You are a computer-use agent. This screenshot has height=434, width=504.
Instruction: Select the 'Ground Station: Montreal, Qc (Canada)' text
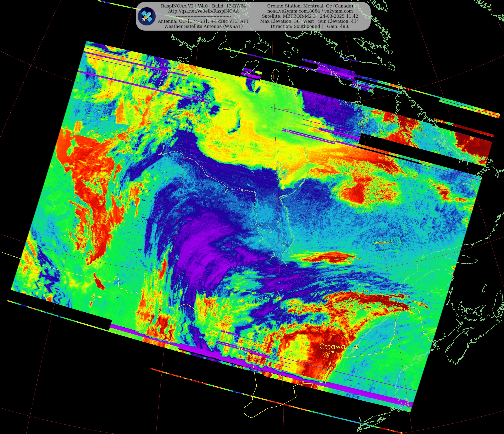pyautogui.click(x=310, y=6)
